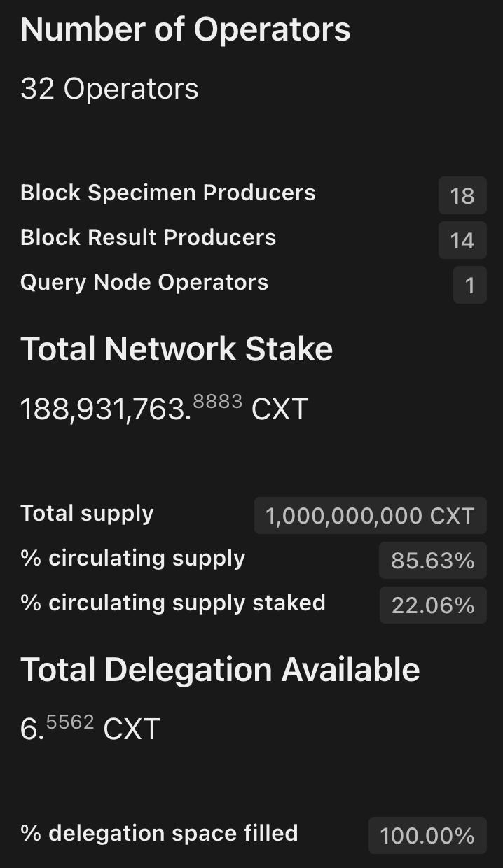
Task: Click the 14 badge for Block Result Producers
Action: [x=462, y=240]
